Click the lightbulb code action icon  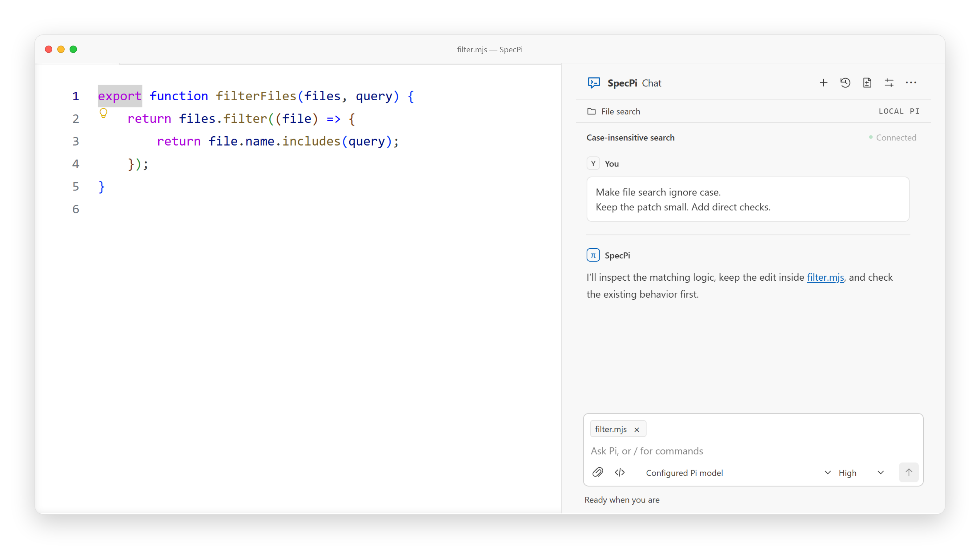coord(103,113)
